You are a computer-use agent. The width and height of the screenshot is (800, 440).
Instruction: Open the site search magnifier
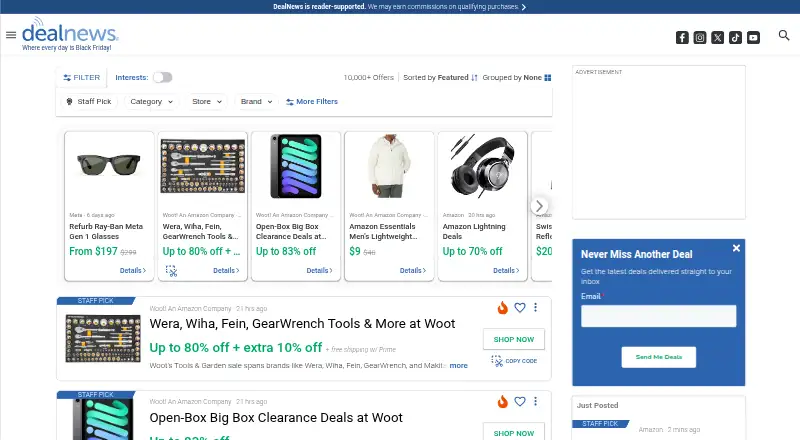coord(784,35)
